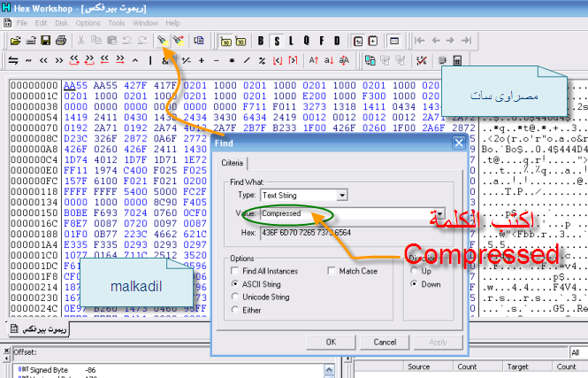Click the calculator icon in second toolbar
This screenshot has height=378, width=588.
457,60
